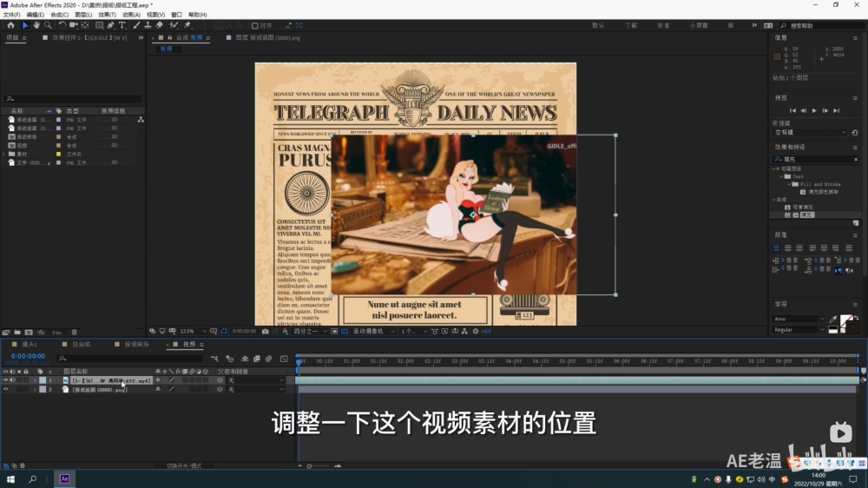
Task: Select the Home icon in the toolbar
Action: (10, 25)
